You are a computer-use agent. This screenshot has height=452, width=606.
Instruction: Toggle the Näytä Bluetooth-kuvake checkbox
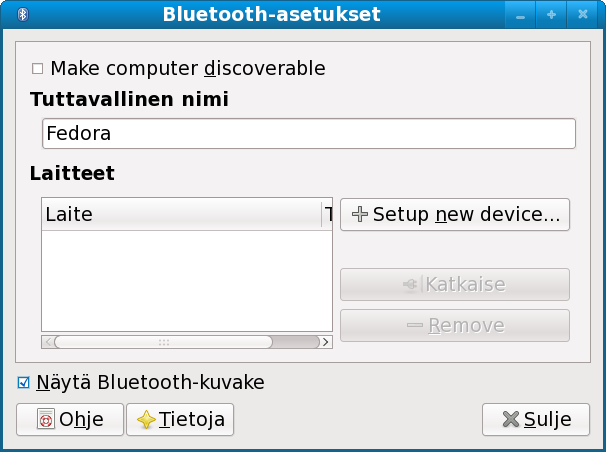pyautogui.click(x=24, y=382)
